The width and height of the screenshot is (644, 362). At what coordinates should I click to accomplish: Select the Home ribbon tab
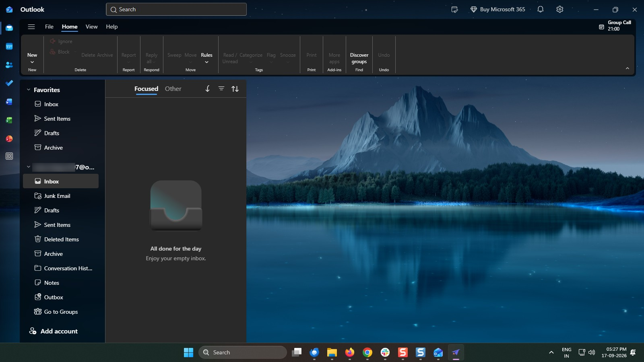pos(70,27)
